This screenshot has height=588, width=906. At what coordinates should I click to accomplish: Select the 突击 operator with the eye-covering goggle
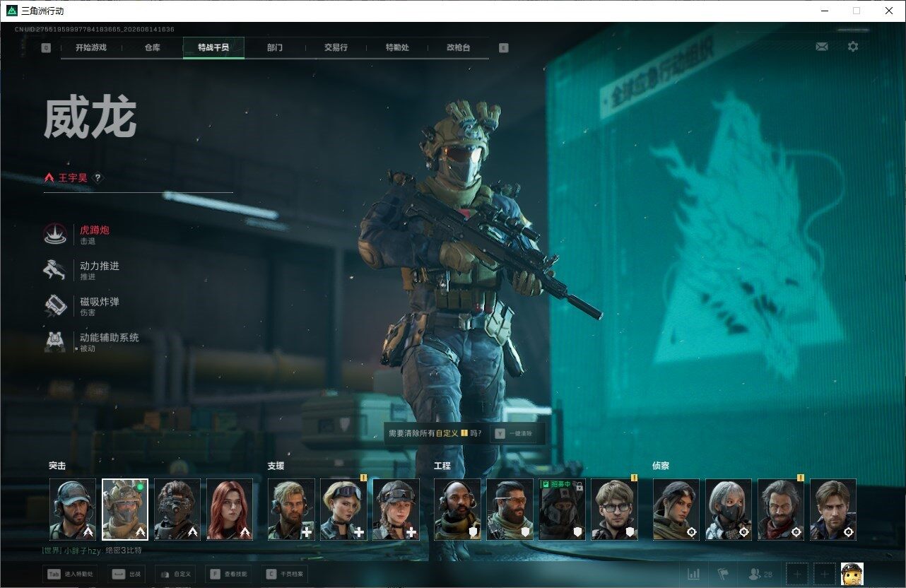[x=177, y=510]
